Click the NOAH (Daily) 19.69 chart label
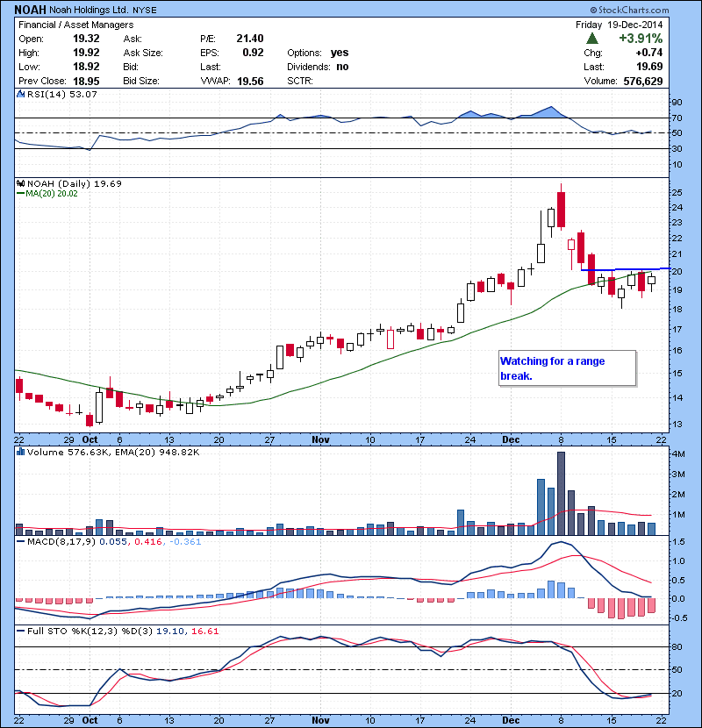 pyautogui.click(x=75, y=183)
